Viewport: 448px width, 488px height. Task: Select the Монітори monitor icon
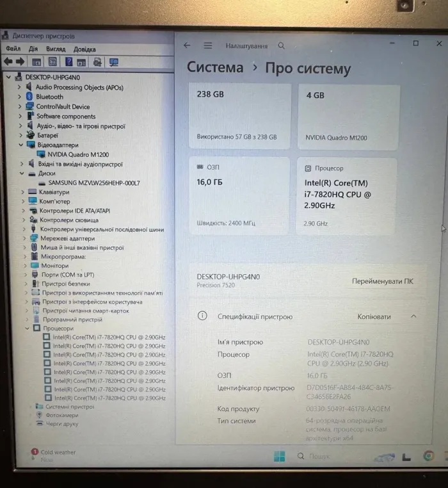pyautogui.click(x=35, y=266)
